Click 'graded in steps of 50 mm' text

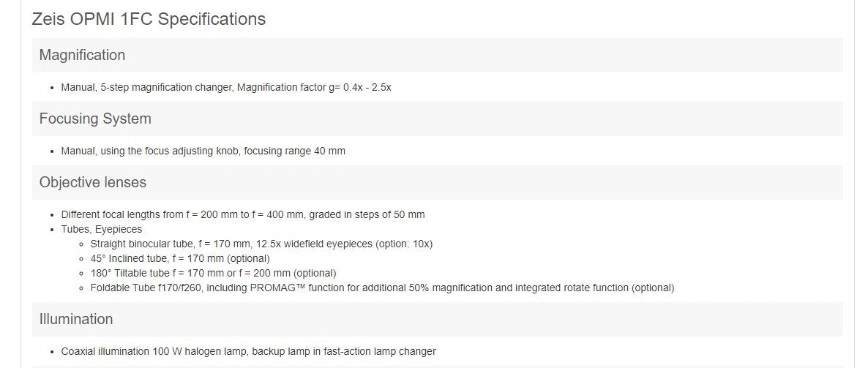tap(367, 214)
